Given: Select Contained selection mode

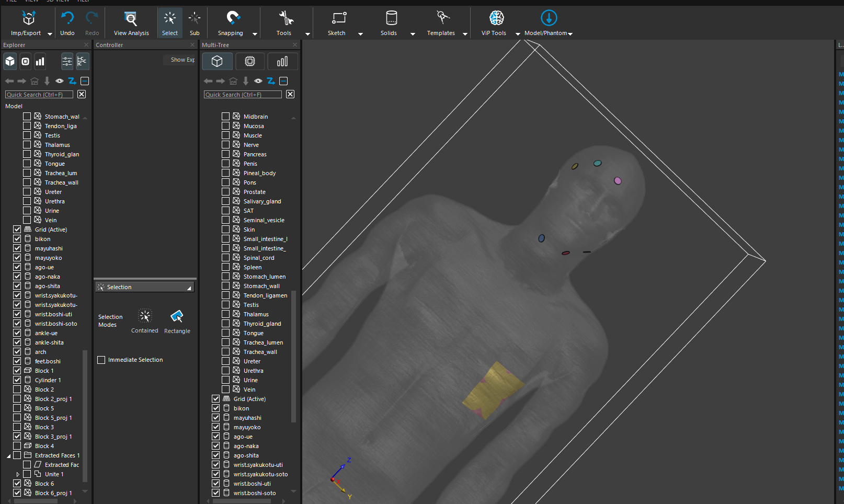Looking at the screenshot, I should point(145,320).
